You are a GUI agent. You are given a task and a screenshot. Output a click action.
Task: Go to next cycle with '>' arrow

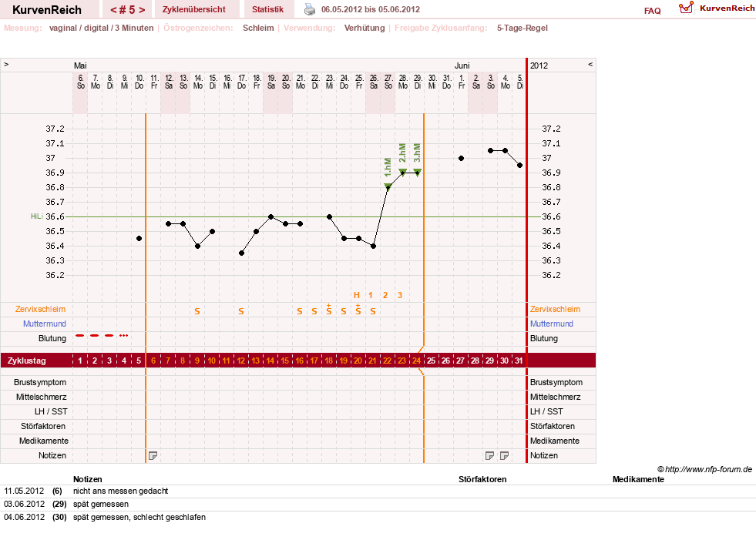tap(142, 10)
